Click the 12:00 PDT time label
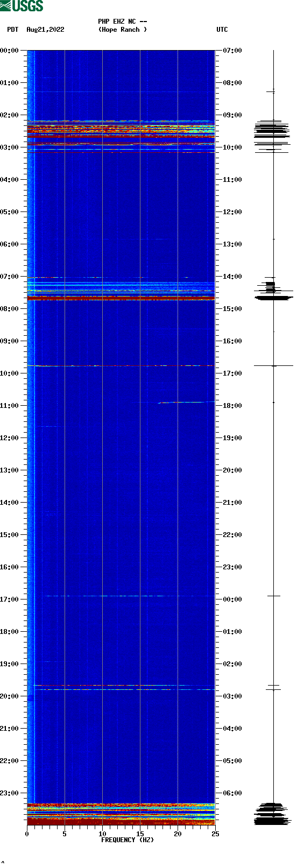Image resolution: width=297 pixels, height=868 pixels. point(10,437)
